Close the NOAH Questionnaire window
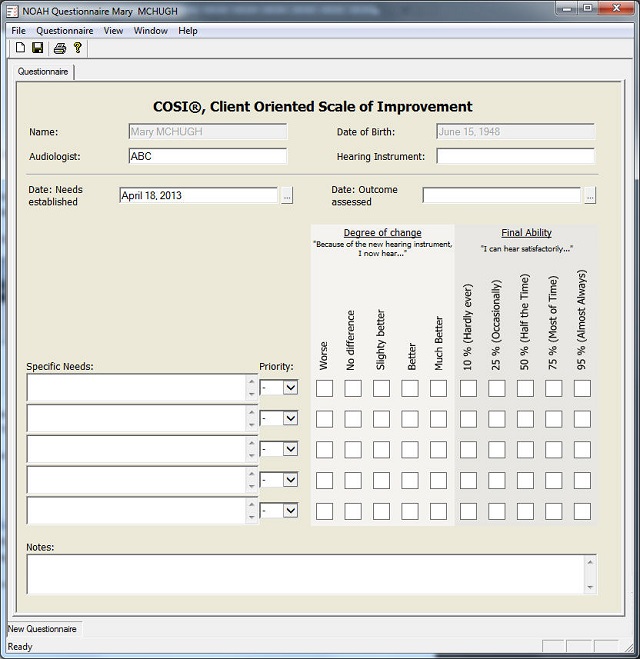 [x=616, y=8]
